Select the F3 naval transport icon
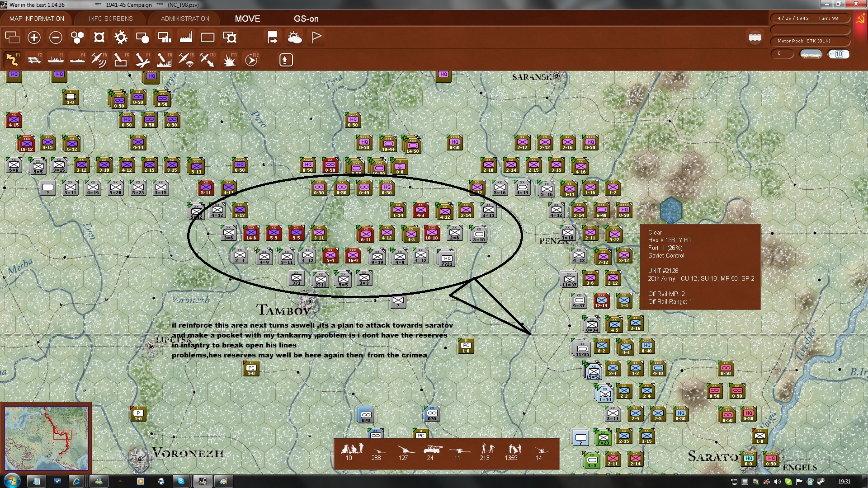Image resolution: width=868 pixels, height=488 pixels. point(56,60)
